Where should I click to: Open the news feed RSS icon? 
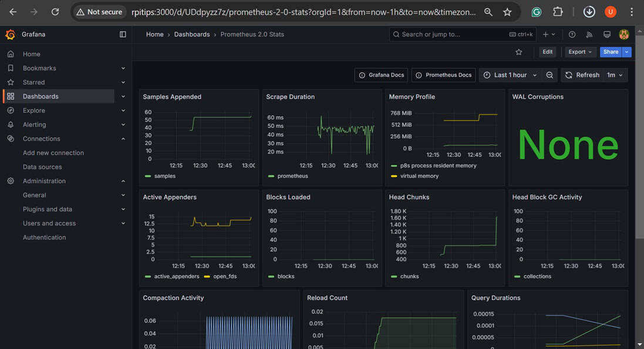tap(589, 35)
